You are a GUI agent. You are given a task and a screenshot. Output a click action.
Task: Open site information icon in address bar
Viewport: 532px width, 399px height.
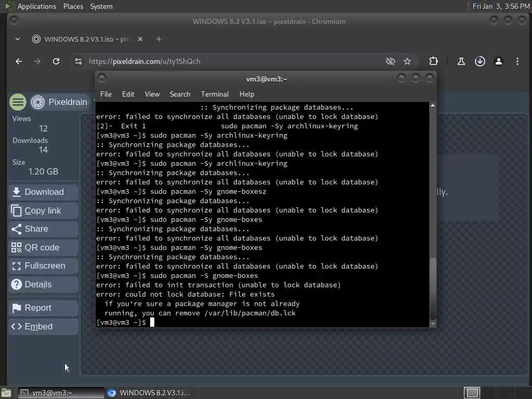[x=78, y=61]
